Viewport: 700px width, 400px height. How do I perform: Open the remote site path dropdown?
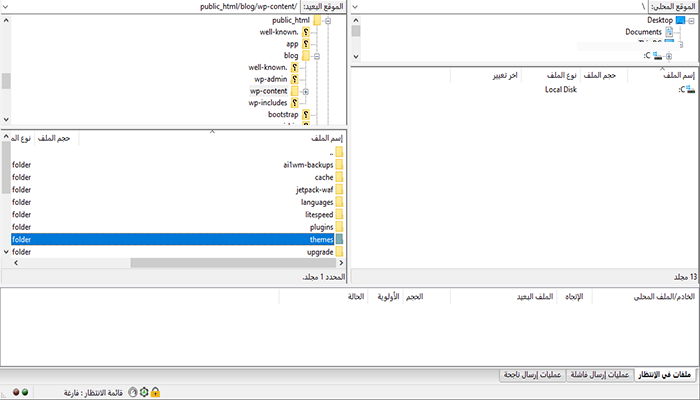[x=6, y=6]
